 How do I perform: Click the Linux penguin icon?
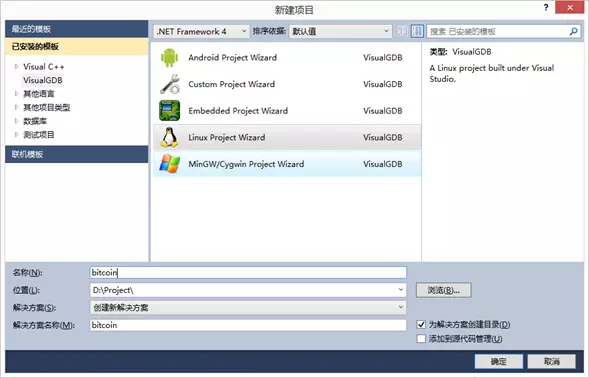(x=169, y=137)
